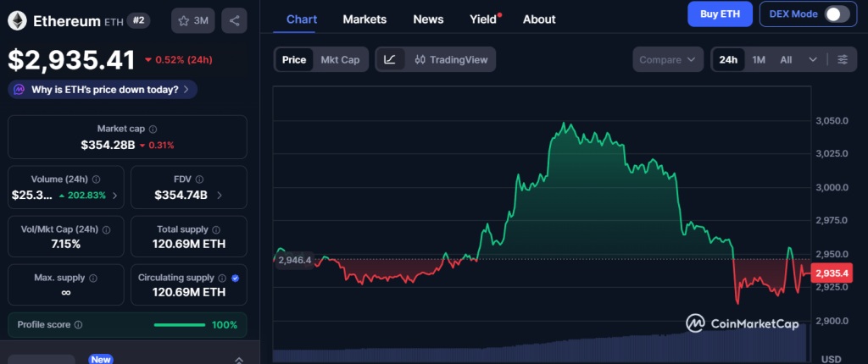Open chart settings sliders icon
Screen dimensions: 868x364
(843, 60)
